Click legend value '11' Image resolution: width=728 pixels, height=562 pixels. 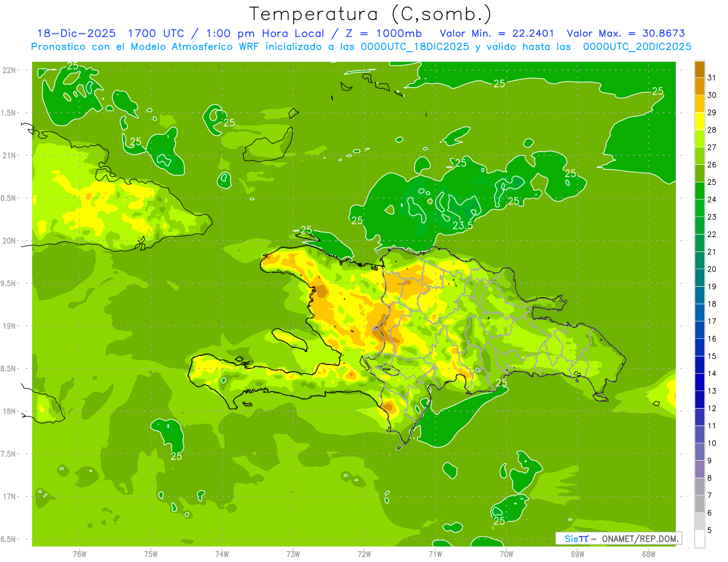tap(712, 426)
